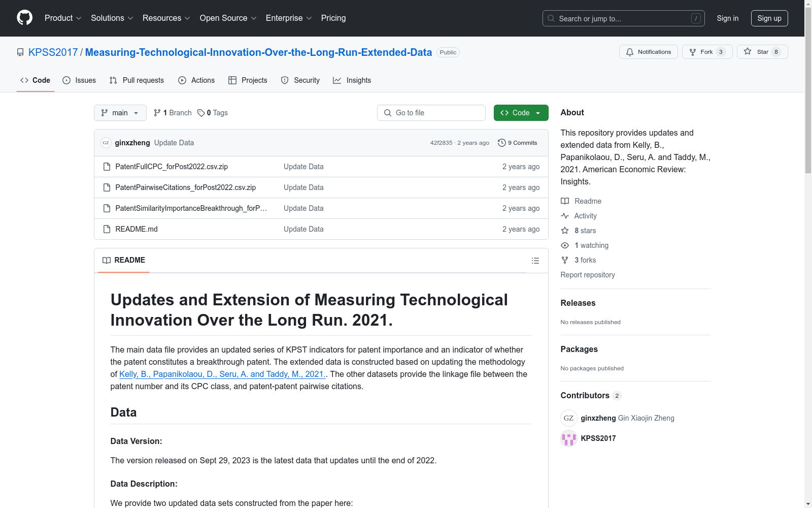Viewport: 812px width, 508px height.
Task: Open Kelly, Papanikolaou, Seru and Taddy 2021 link
Action: pyautogui.click(x=222, y=374)
